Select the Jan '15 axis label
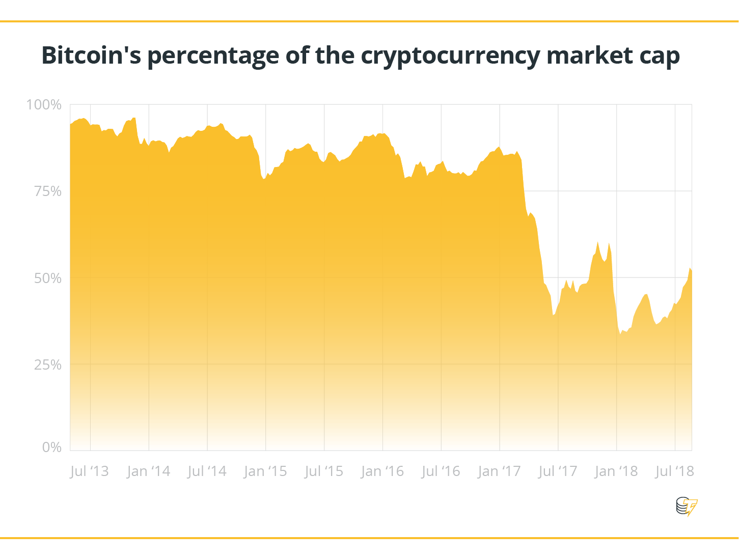This screenshot has width=739, height=560. pyautogui.click(x=265, y=471)
